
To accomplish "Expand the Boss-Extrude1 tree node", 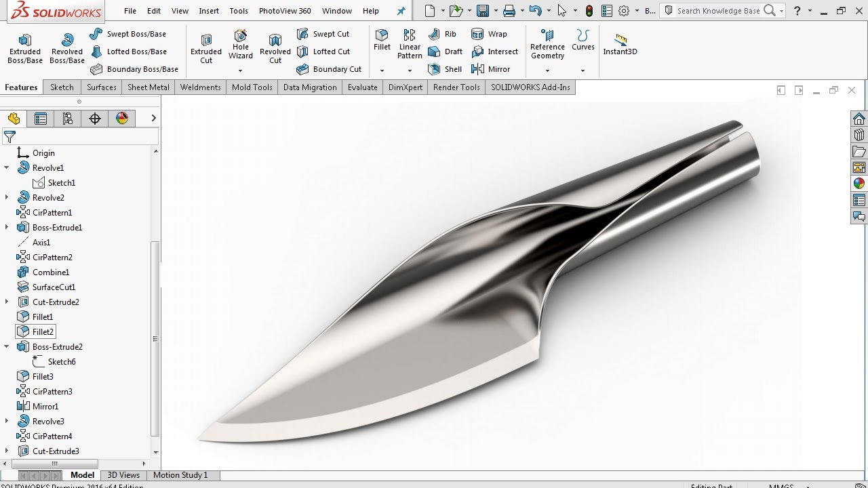I will (7, 227).
